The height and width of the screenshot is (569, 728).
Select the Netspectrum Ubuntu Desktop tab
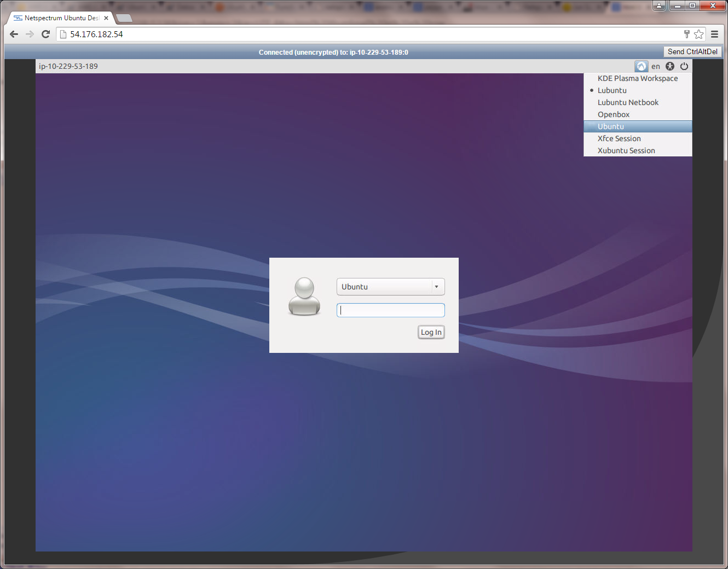pos(60,18)
